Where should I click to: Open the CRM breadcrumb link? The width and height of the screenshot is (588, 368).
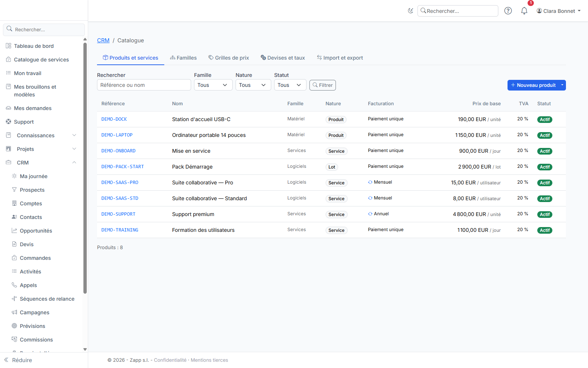click(103, 40)
